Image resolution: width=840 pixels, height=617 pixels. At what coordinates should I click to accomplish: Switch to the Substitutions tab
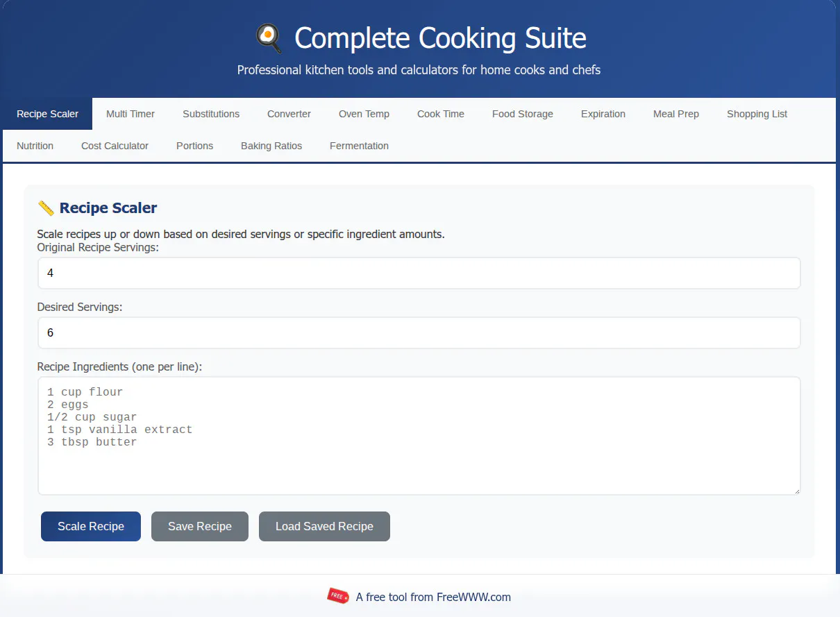211,114
